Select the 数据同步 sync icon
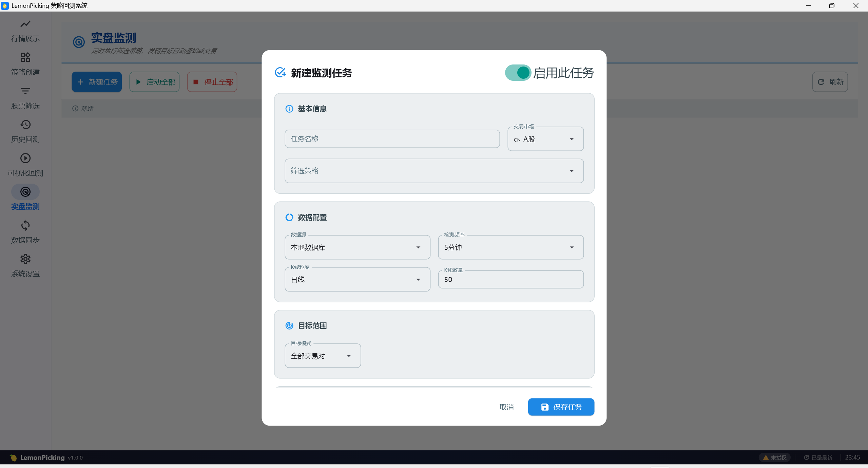The image size is (868, 468). [x=25, y=225]
